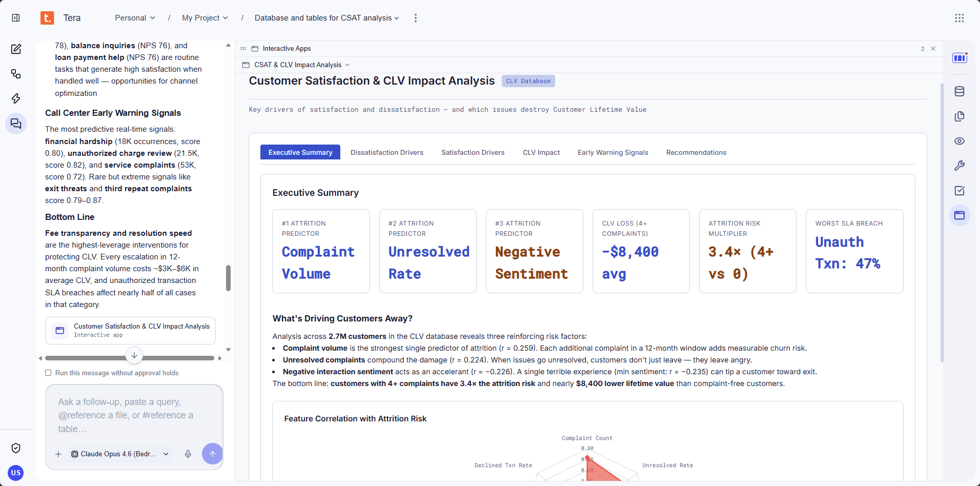Image resolution: width=980 pixels, height=486 pixels.
Task: Open the CLV Impact tab
Action: 541,152
